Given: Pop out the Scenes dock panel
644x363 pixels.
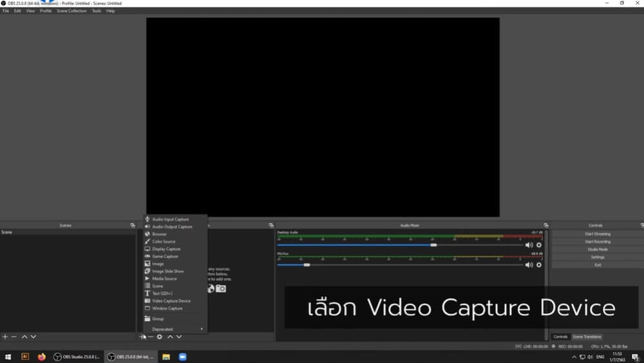Looking at the screenshot, I should [132, 225].
